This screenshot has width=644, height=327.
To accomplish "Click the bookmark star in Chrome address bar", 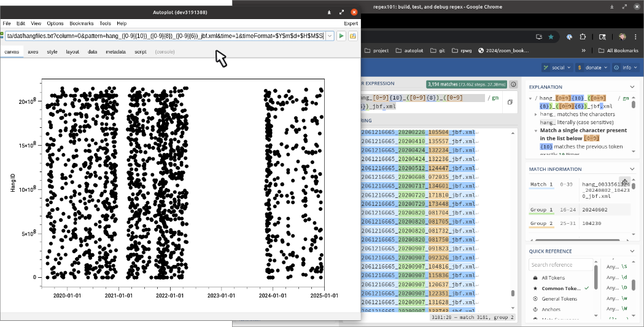I will [551, 36].
